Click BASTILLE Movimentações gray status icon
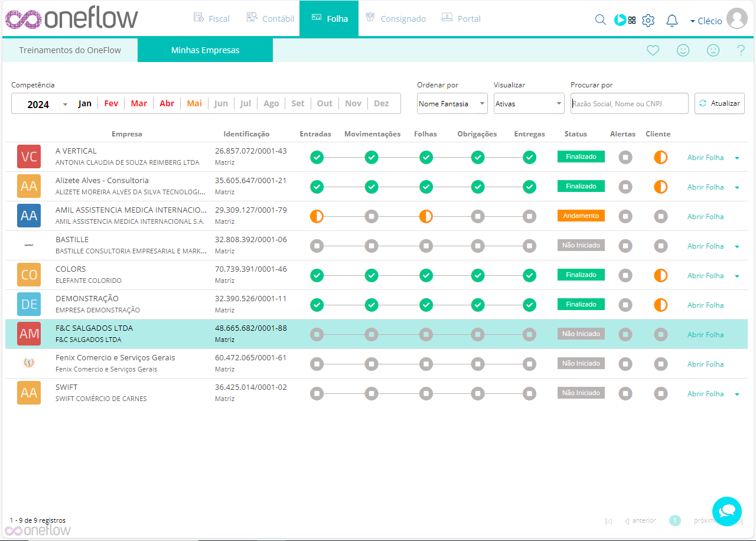The width and height of the screenshot is (756, 541). tap(372, 246)
